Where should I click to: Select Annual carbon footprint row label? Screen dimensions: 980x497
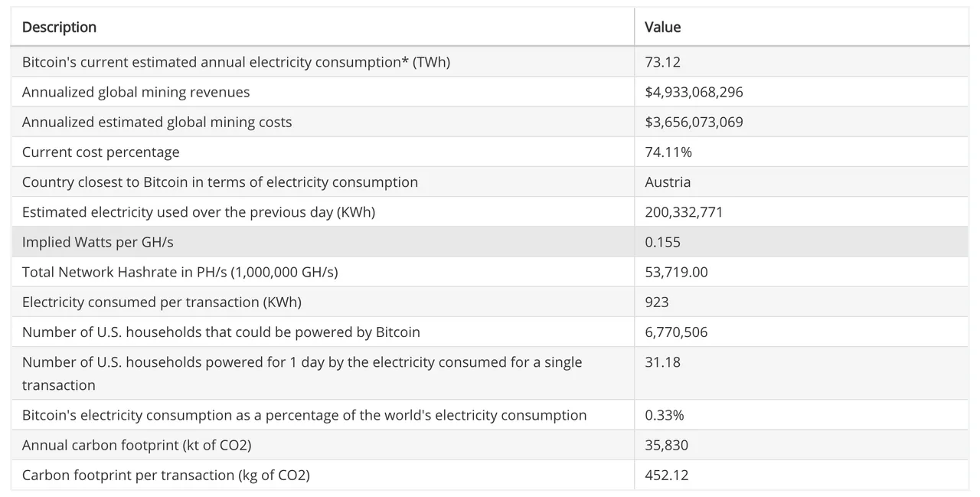[136, 445]
